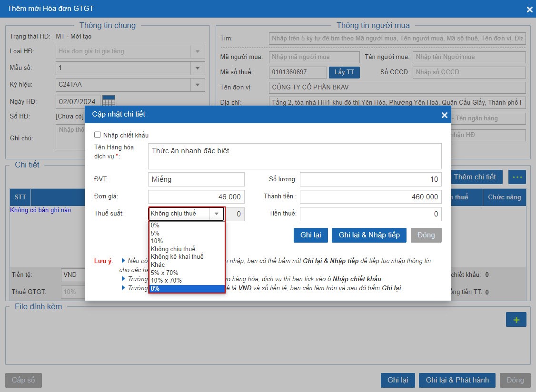
Task: Click Ghi lại & Nhập tiếp button
Action: 369,235
